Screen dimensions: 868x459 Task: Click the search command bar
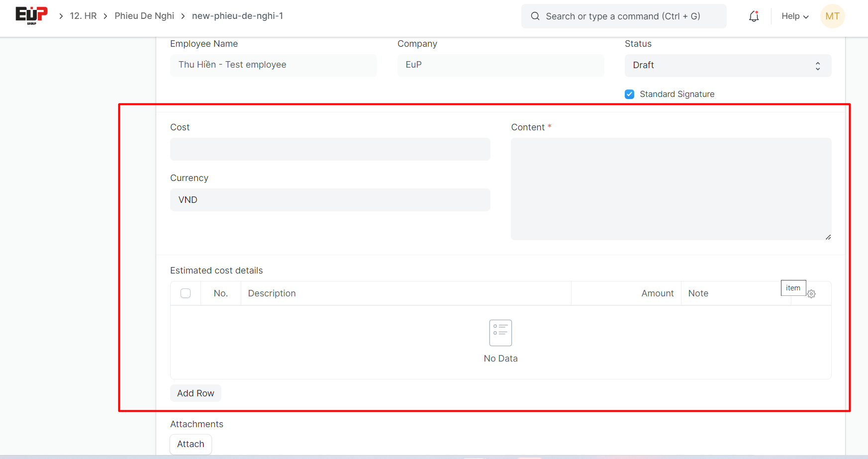pyautogui.click(x=623, y=16)
